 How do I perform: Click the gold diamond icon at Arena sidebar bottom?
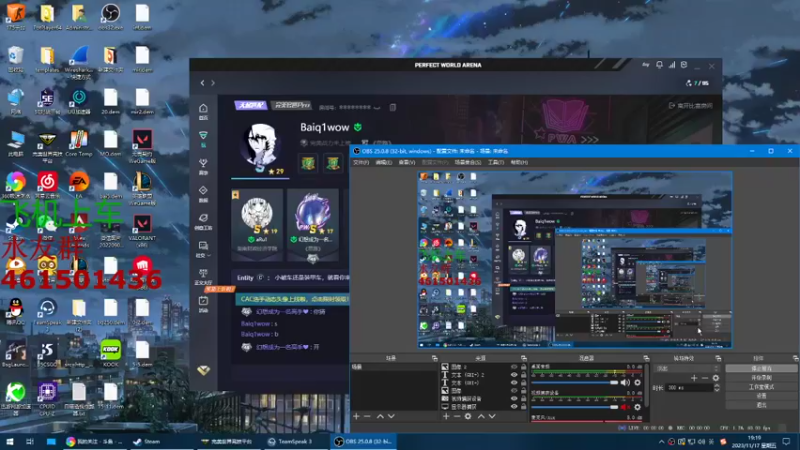click(x=203, y=370)
